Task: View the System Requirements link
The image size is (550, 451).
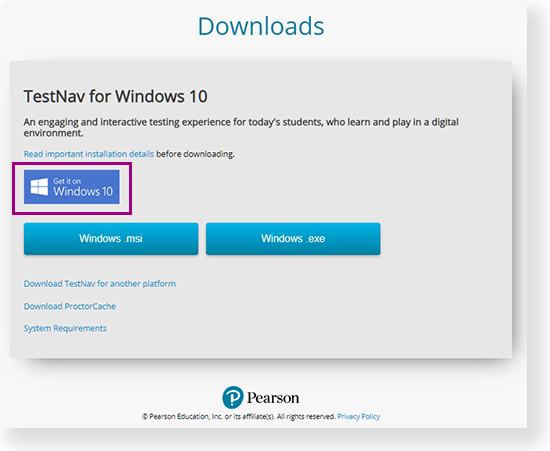Action: click(65, 328)
